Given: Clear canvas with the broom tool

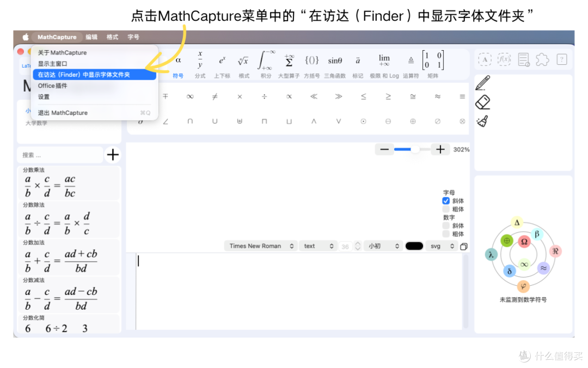Looking at the screenshot, I should pyautogui.click(x=482, y=121).
